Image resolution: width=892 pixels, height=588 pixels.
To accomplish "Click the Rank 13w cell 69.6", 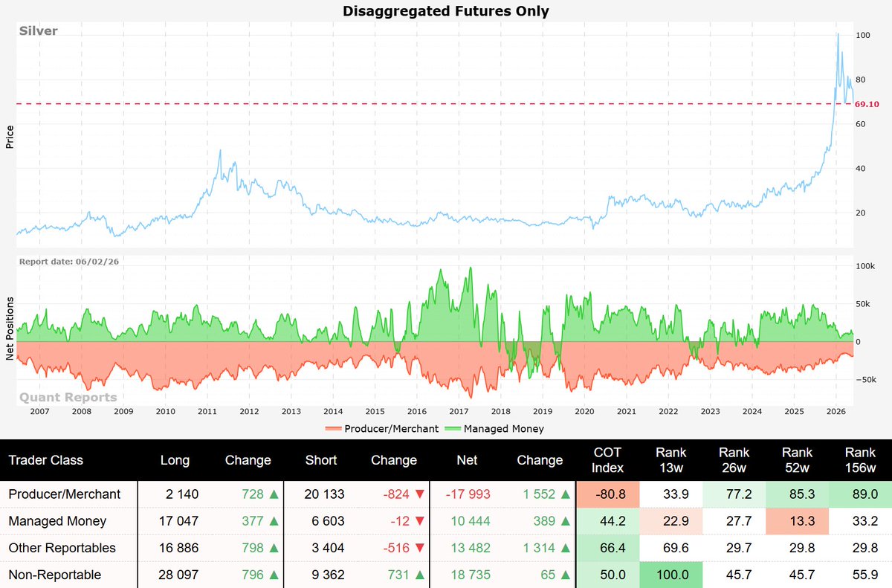I will (672, 548).
